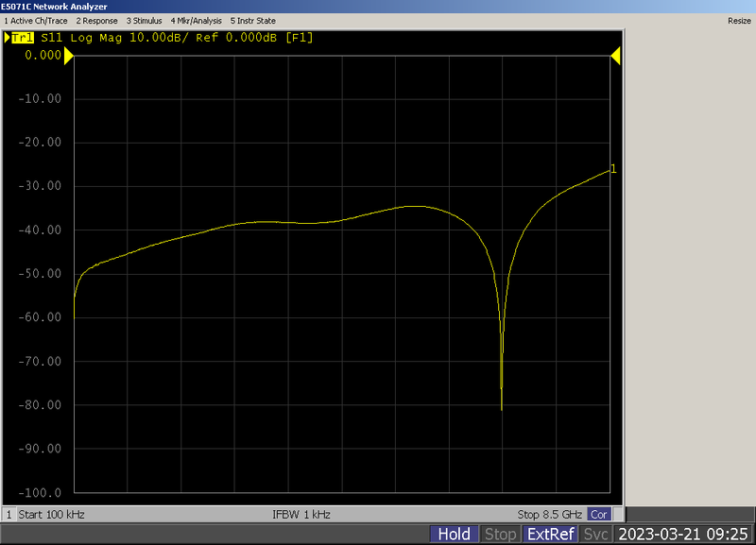This screenshot has width=756, height=545.
Task: Click the S11 measurement parameter text
Action: (52, 38)
